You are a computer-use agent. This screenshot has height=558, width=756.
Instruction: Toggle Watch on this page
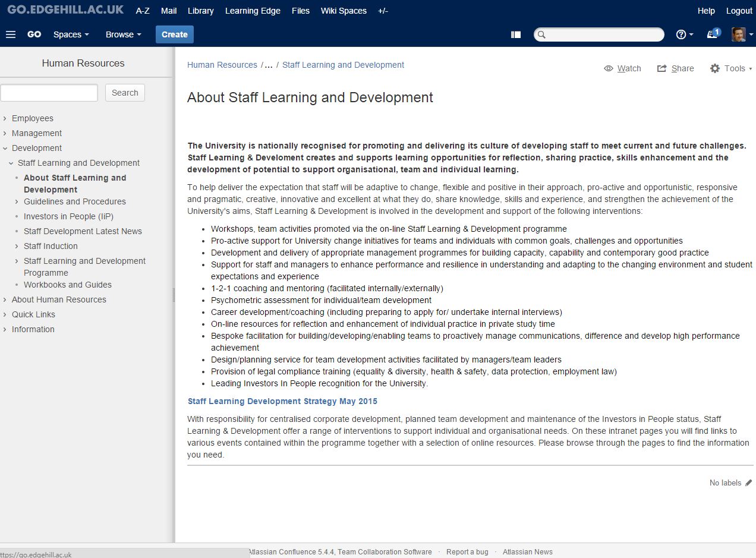pos(622,68)
